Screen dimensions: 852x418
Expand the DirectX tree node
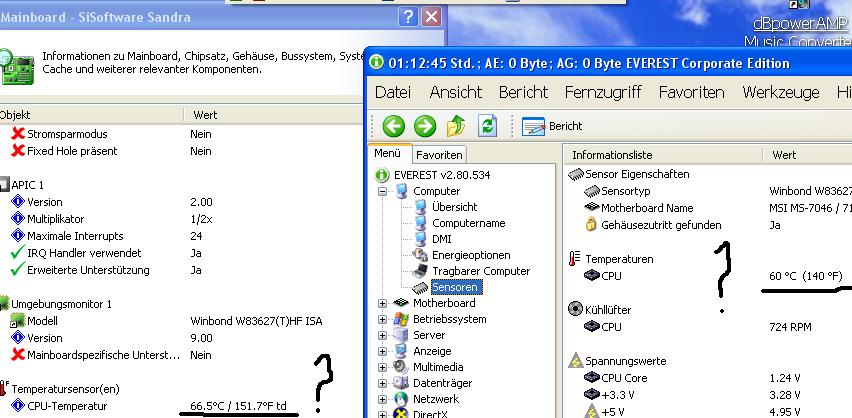383,415
